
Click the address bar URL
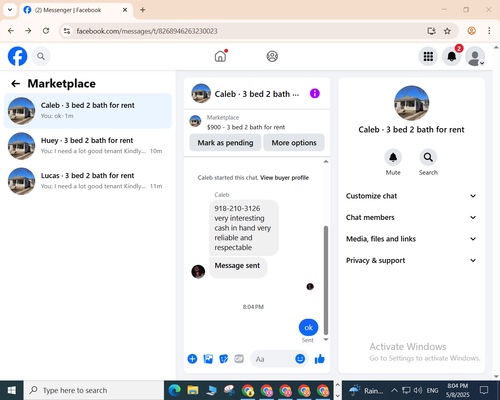(147, 31)
